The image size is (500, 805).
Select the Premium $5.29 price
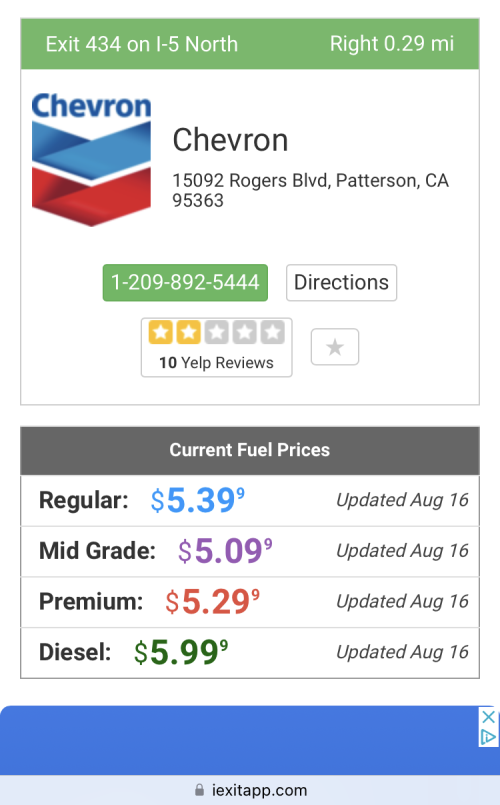click(213, 602)
